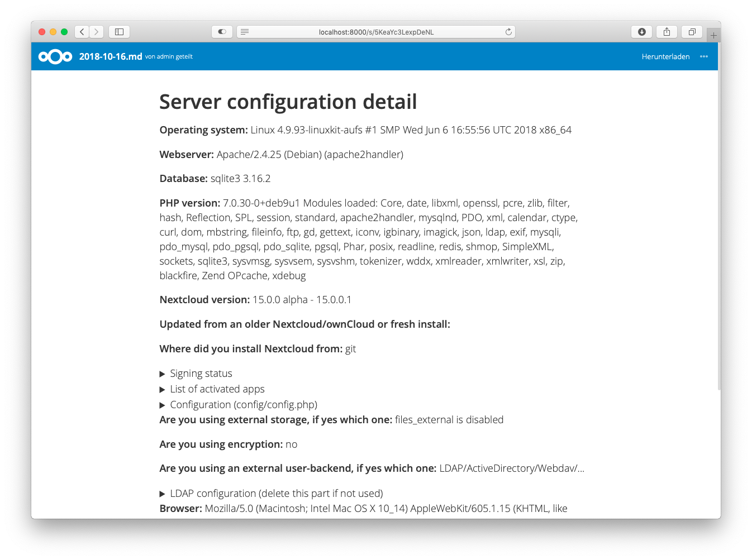This screenshot has width=752, height=560.
Task: Click the Nextcloud logo in header
Action: point(55,56)
